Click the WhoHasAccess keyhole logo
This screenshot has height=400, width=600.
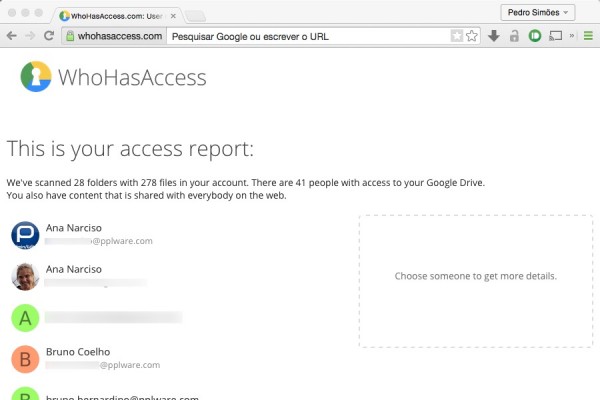pos(36,77)
